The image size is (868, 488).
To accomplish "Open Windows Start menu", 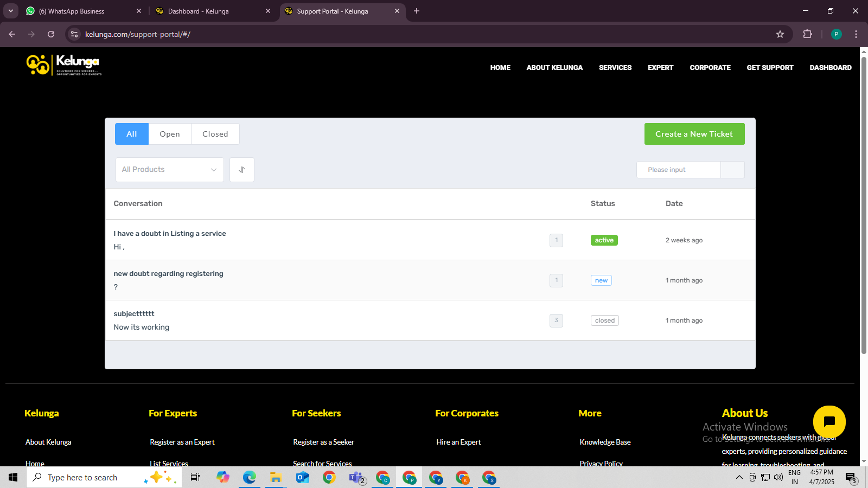I will coord(13,477).
